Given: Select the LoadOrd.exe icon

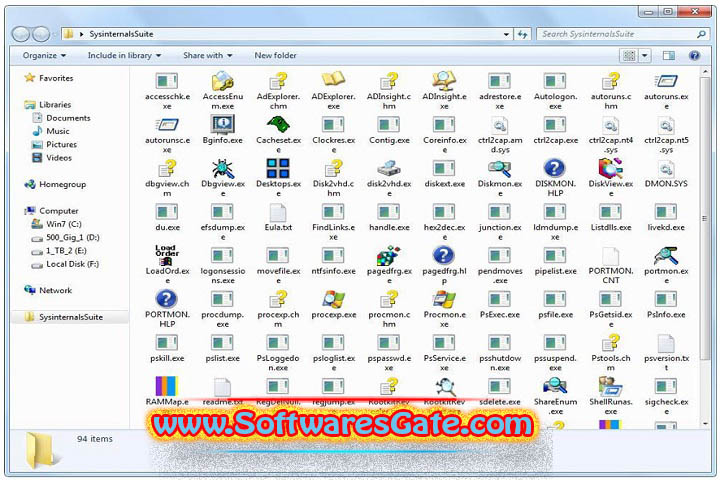Looking at the screenshot, I should point(167,255).
